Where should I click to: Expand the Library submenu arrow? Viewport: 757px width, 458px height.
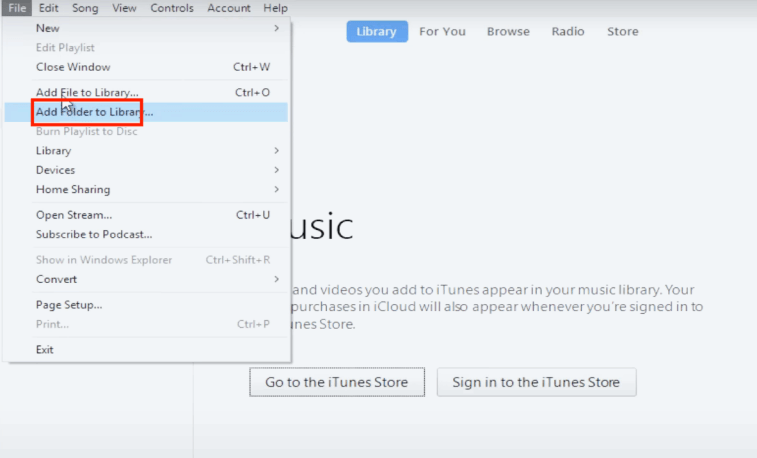click(276, 151)
